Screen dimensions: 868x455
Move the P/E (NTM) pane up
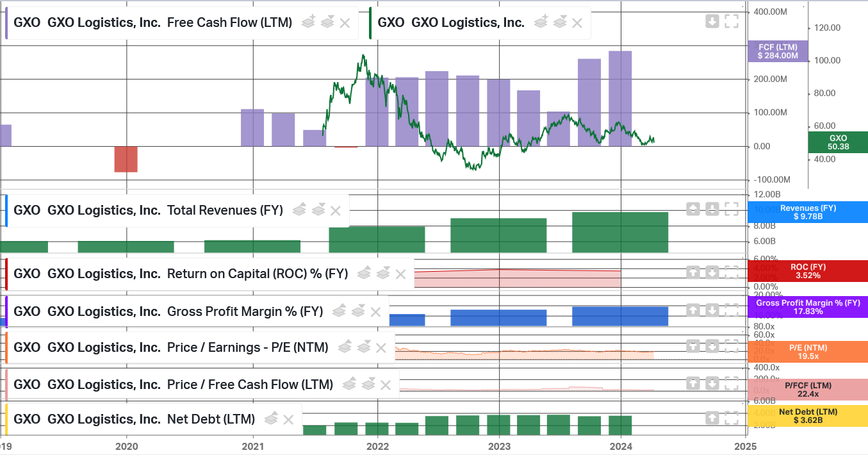[x=693, y=346]
